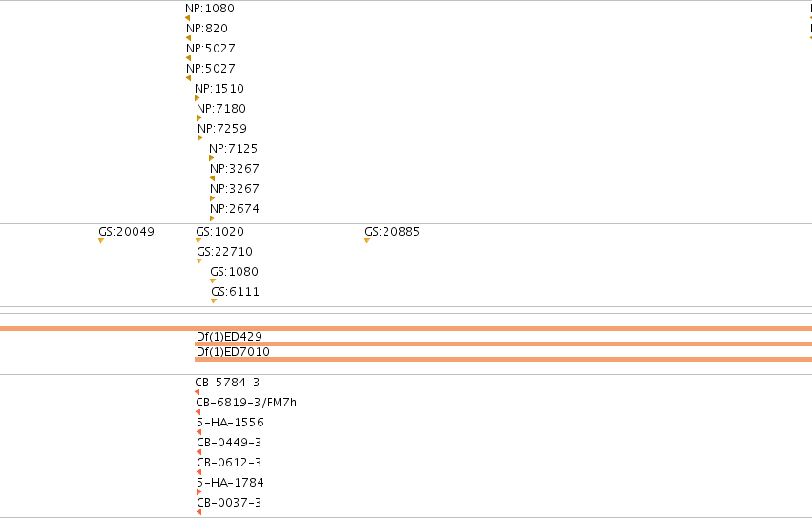Click the CB-5784-3 label

[x=227, y=383]
